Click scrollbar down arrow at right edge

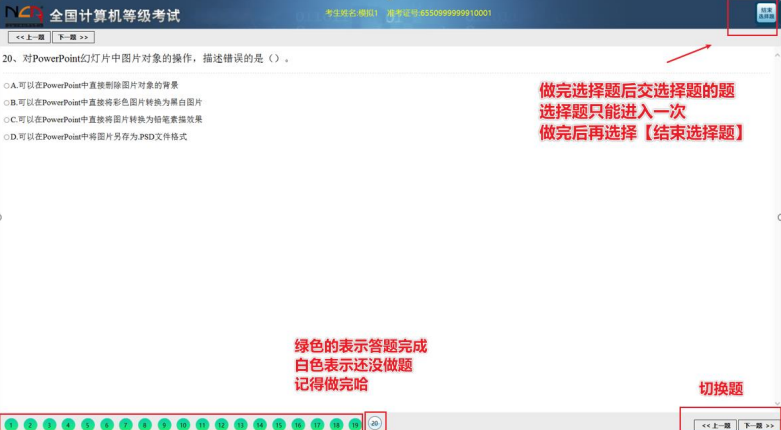pos(778,404)
